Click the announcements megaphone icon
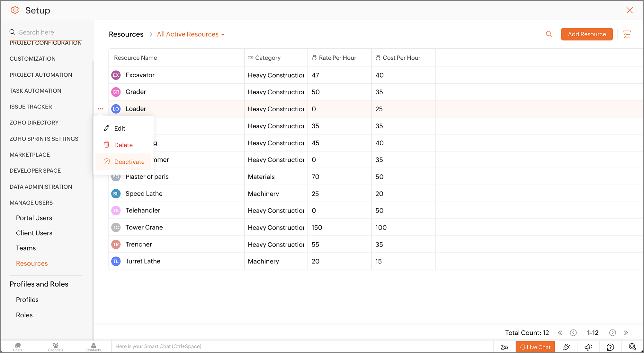 tap(588, 347)
